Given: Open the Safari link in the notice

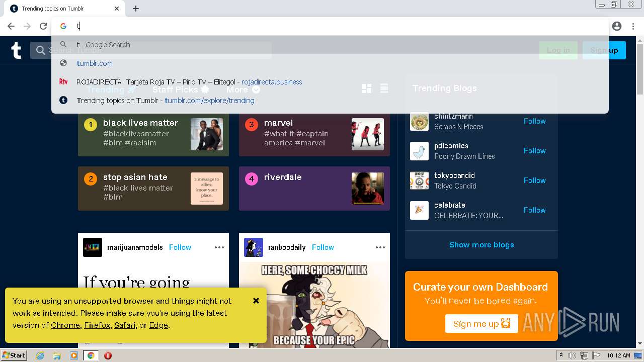Looking at the screenshot, I should 125,325.
